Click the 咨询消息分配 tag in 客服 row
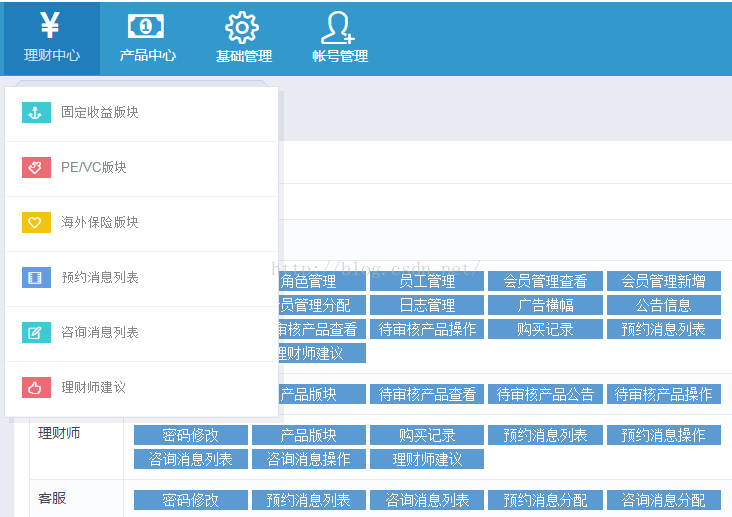732x517 pixels. click(x=663, y=500)
